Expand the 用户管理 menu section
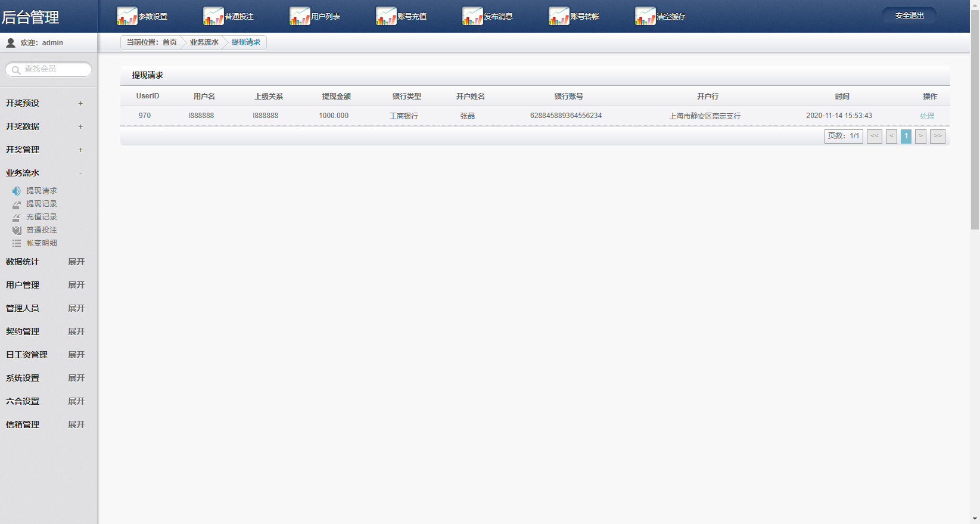The height and width of the screenshot is (524, 980). [76, 285]
